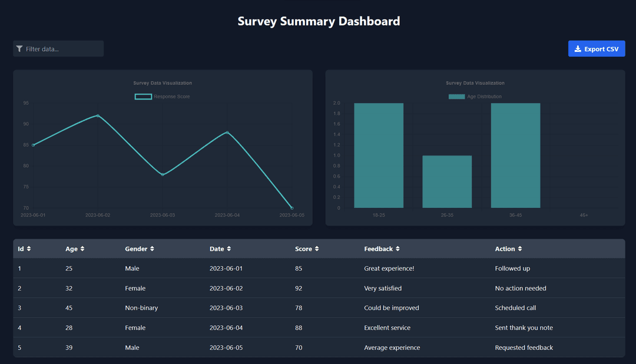The height and width of the screenshot is (364, 636).
Task: Toggle the Response Score series in the legend
Action: [163, 96]
